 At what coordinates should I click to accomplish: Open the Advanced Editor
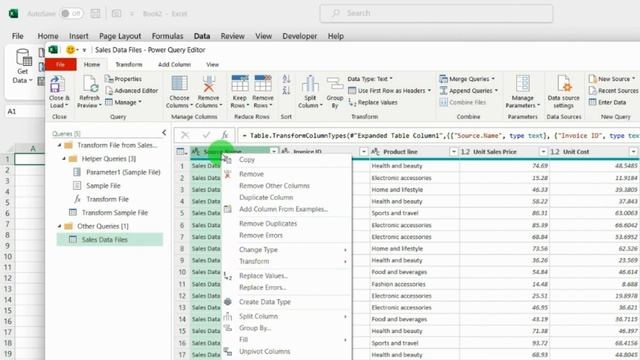(131, 91)
